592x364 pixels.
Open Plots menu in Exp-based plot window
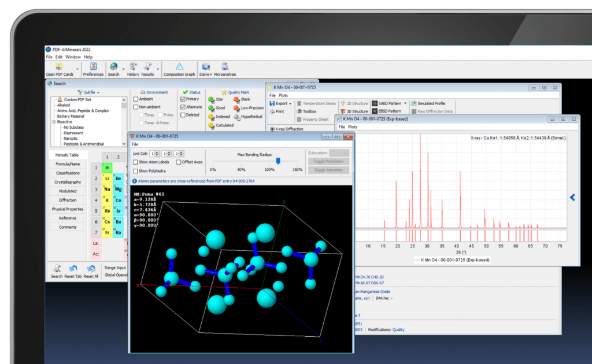point(352,127)
